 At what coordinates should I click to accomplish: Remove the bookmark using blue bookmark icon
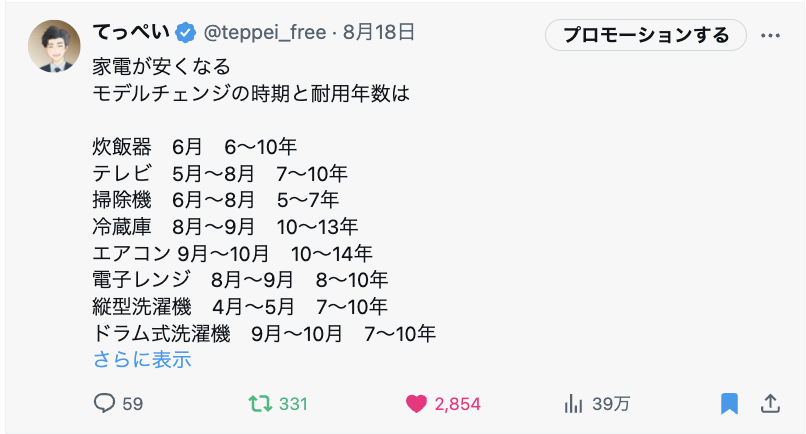pos(729,404)
